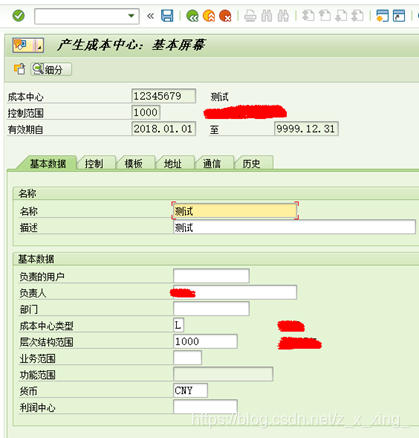419x438 pixels.
Task: Switch to the 历史 tab
Action: click(251, 164)
